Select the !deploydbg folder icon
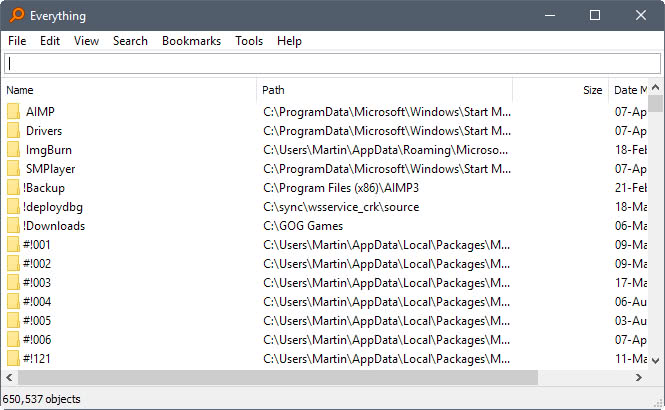 tap(14, 207)
